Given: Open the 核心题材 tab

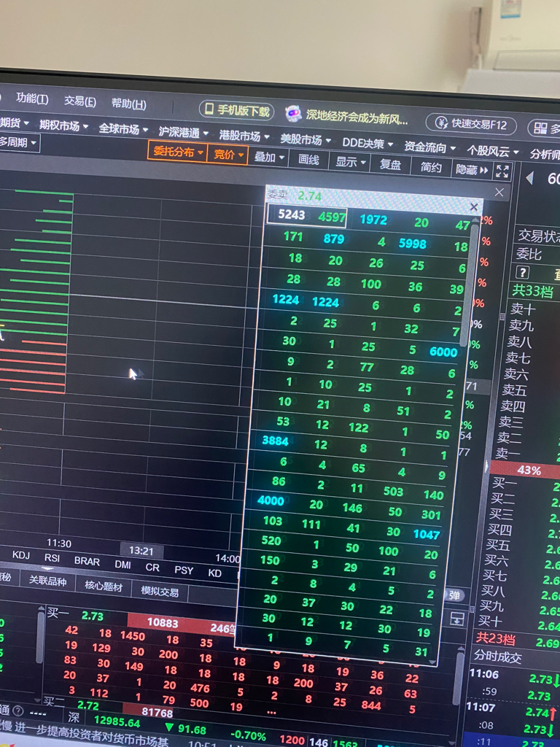Looking at the screenshot, I should click(104, 586).
